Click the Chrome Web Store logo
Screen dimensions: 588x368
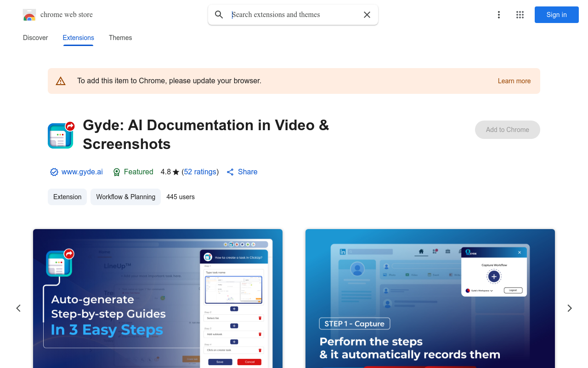point(29,15)
